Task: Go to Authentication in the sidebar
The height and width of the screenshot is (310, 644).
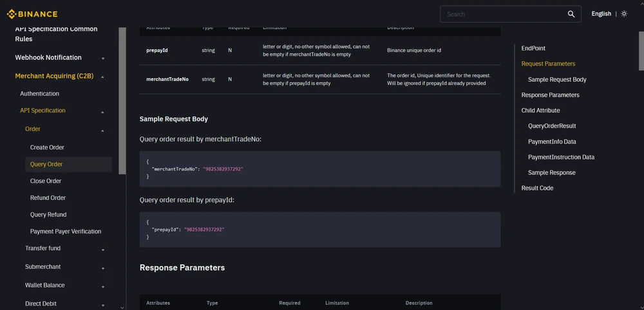Action: [x=39, y=94]
